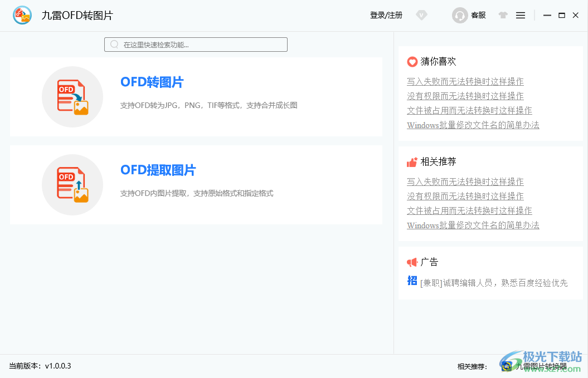The height and width of the screenshot is (378, 588).
Task: Click the 广告 section heading
Action: point(429,262)
